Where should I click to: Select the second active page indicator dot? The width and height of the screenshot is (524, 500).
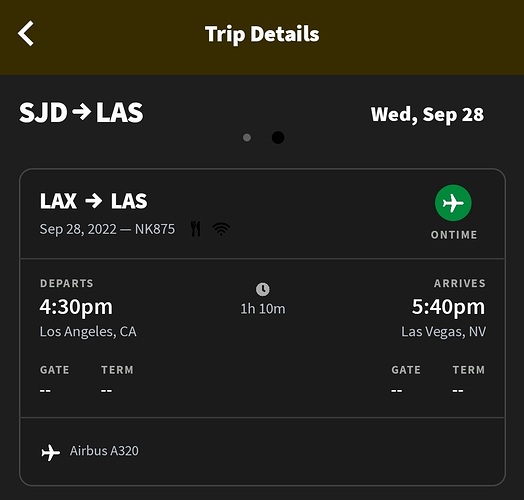278,137
